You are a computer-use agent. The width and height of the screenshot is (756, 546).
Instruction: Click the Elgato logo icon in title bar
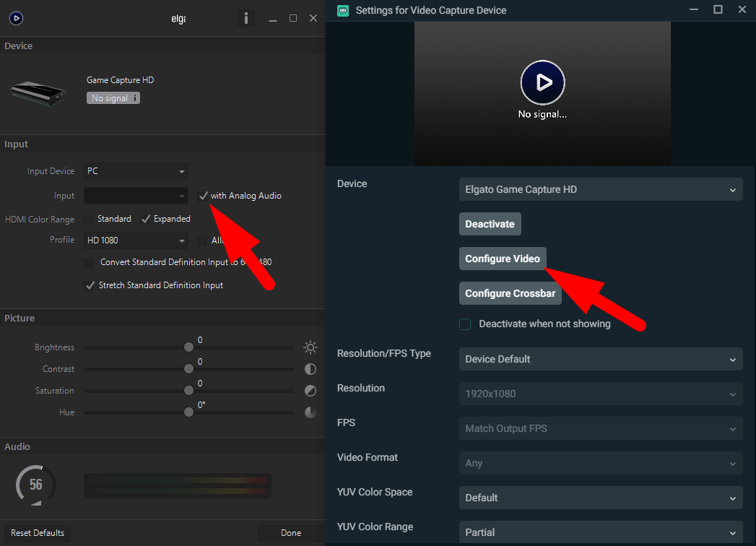coord(17,18)
